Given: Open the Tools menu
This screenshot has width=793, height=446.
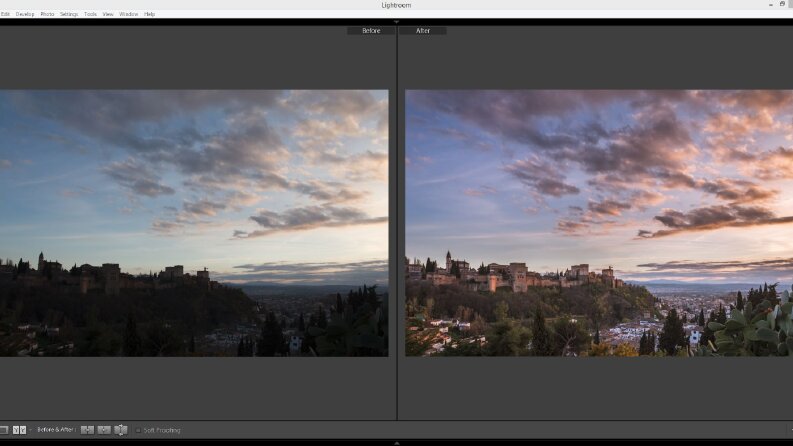Looking at the screenshot, I should (x=90, y=14).
